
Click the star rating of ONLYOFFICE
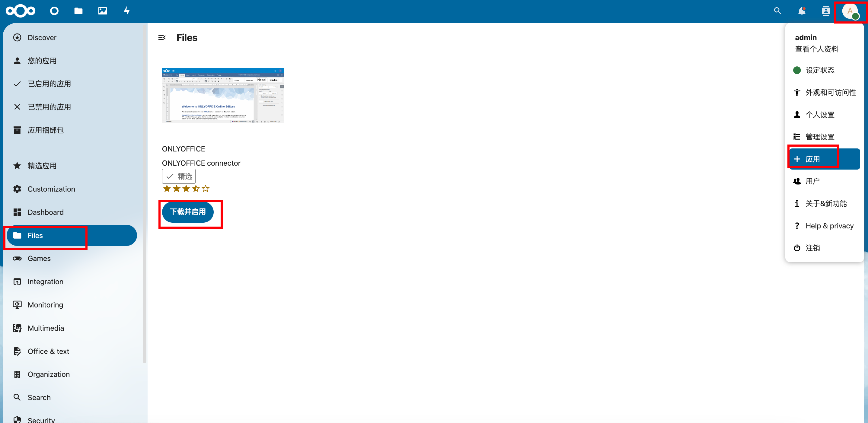click(x=186, y=189)
